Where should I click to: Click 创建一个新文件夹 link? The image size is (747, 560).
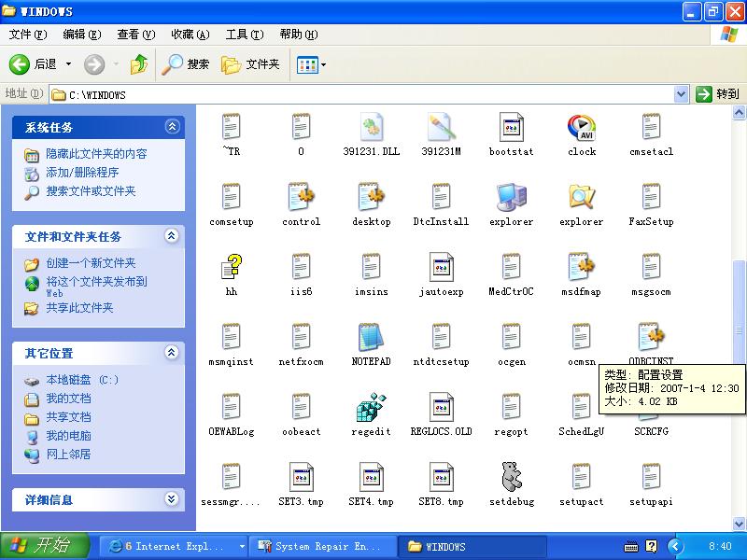pos(91,263)
